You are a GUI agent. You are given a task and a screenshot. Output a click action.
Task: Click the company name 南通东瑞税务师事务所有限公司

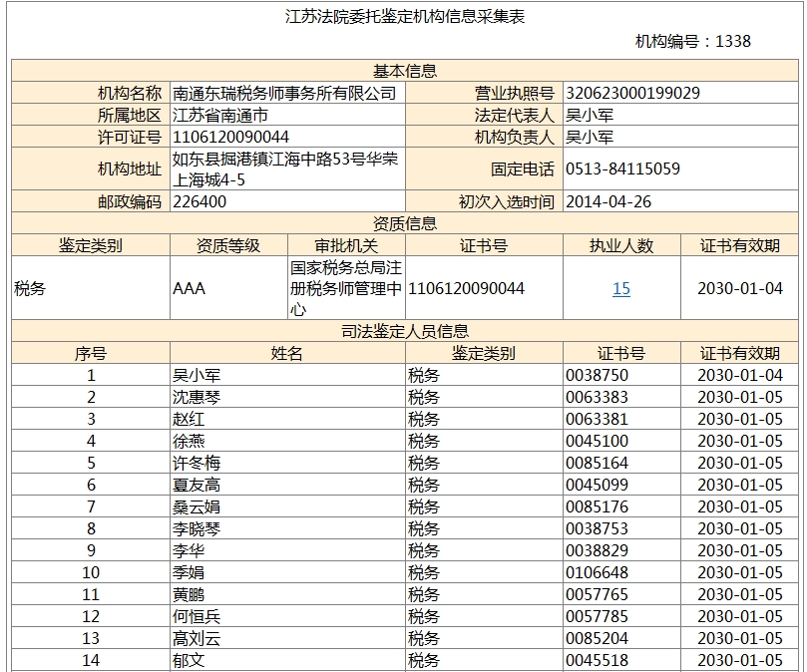(x=284, y=93)
